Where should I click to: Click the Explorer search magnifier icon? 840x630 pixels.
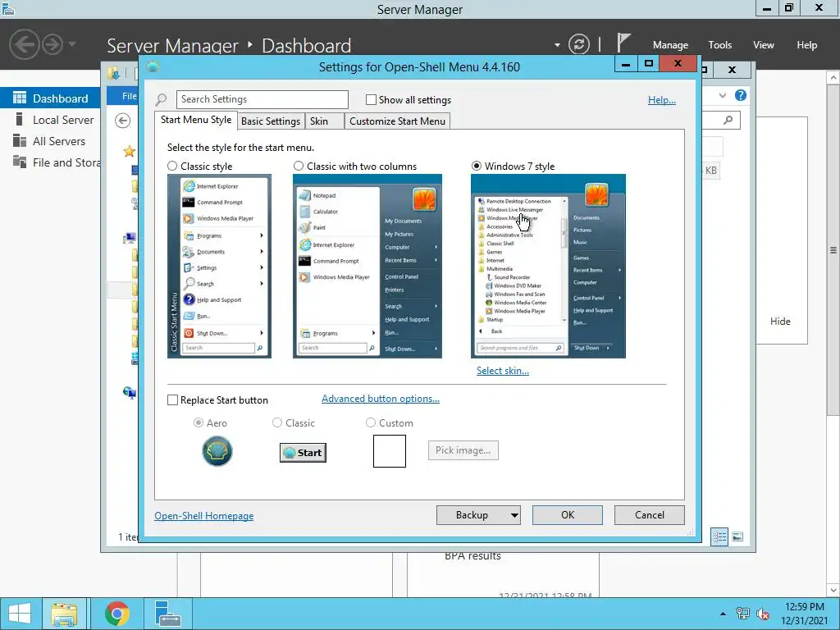pos(728,120)
